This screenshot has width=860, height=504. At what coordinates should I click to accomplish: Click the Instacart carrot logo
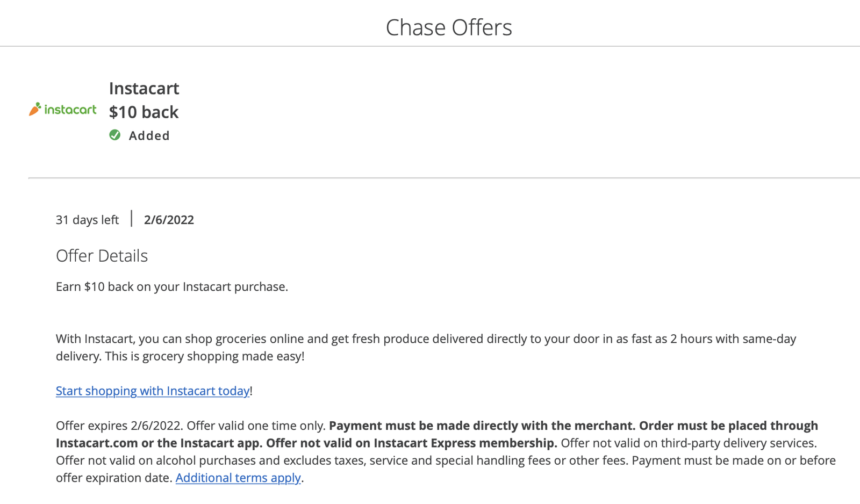coord(35,109)
